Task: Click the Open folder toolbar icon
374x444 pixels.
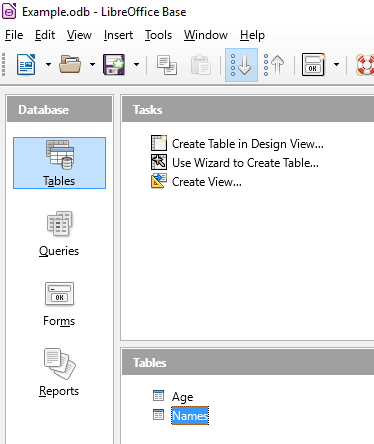Action: tap(70, 64)
